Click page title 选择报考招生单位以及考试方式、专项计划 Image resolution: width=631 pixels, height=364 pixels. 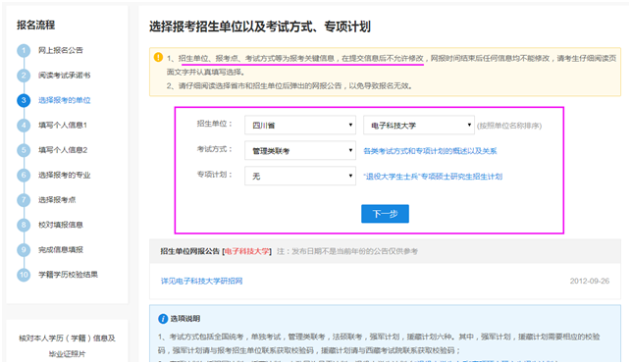[x=260, y=26]
